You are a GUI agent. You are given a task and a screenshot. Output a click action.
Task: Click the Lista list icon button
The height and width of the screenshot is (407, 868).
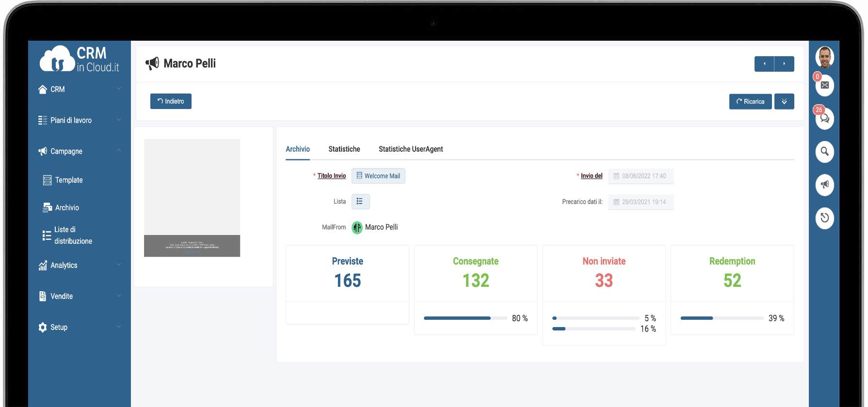pyautogui.click(x=360, y=202)
